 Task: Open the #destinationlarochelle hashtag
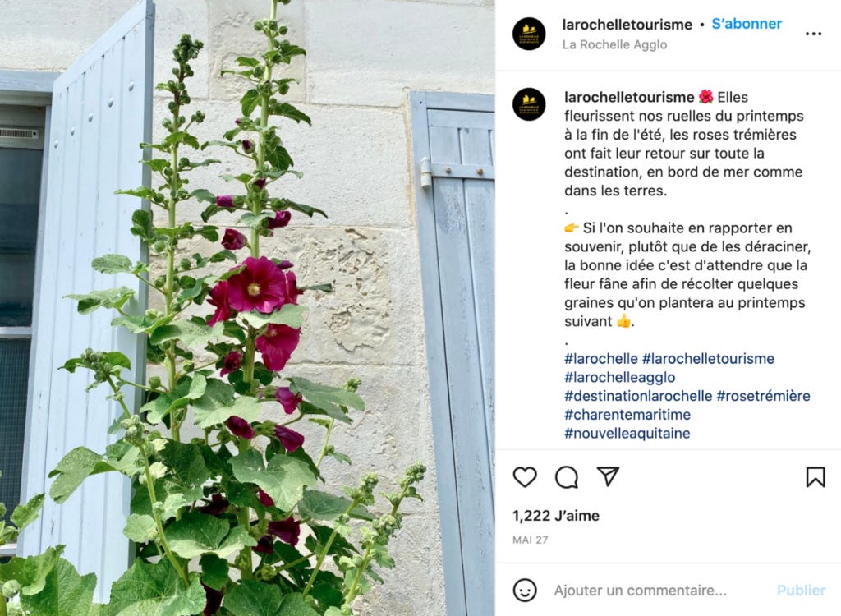click(638, 396)
